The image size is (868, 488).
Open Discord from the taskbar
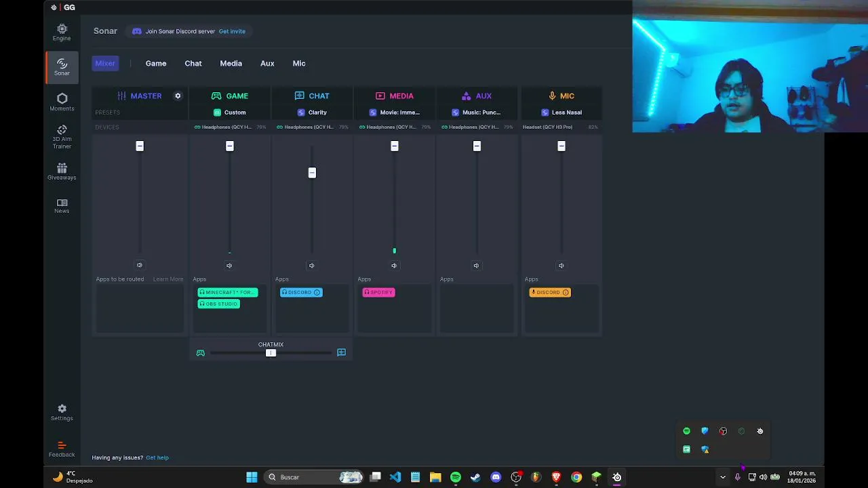(x=496, y=477)
